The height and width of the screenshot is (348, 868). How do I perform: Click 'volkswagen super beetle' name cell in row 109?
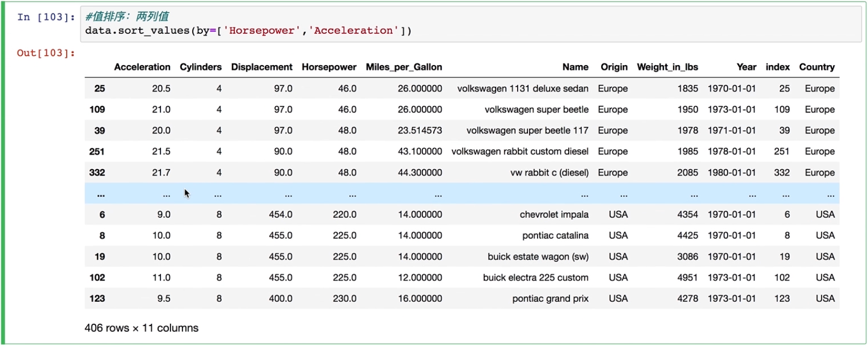coord(537,109)
